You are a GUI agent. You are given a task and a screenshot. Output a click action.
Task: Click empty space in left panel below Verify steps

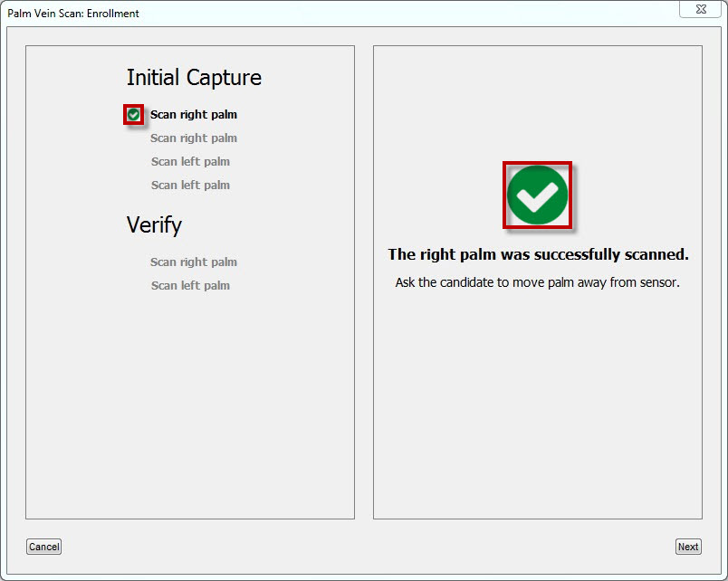point(190,407)
